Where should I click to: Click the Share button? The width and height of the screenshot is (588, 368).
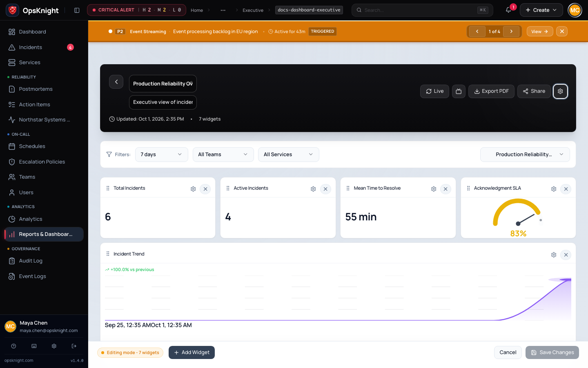click(534, 91)
